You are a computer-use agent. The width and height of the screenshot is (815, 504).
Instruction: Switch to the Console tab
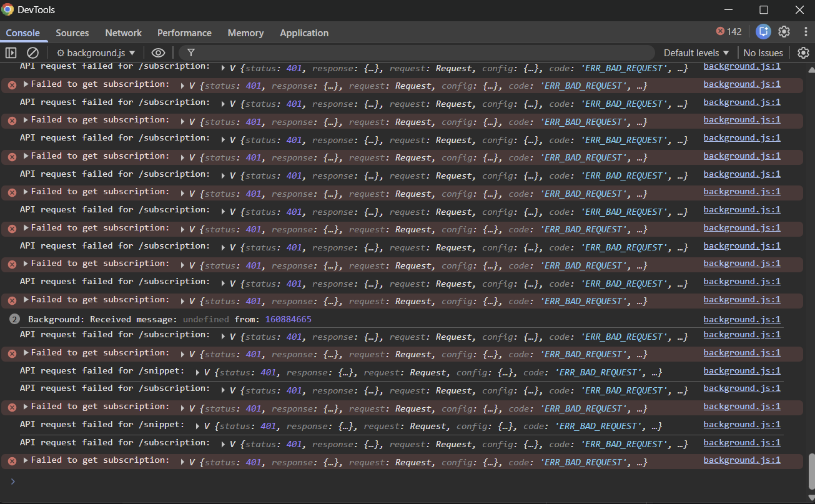pyautogui.click(x=23, y=33)
